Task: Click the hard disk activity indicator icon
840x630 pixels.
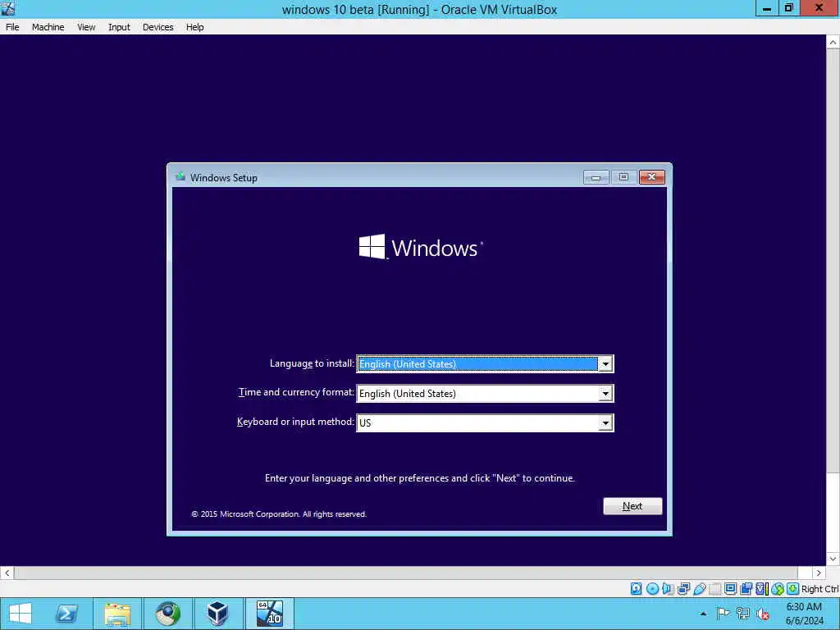Action: coord(636,589)
